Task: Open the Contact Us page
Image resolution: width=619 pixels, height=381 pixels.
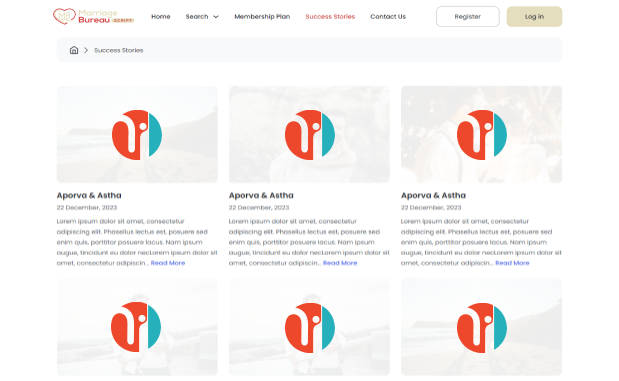Action: tap(388, 17)
